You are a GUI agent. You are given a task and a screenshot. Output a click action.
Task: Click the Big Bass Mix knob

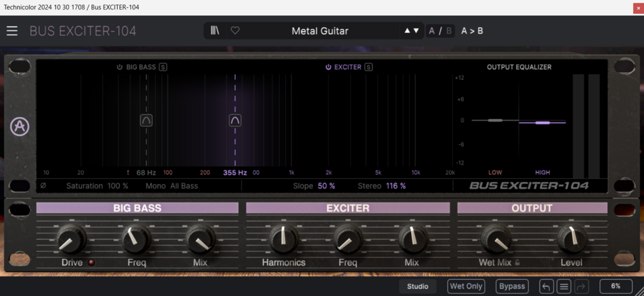[201, 239]
